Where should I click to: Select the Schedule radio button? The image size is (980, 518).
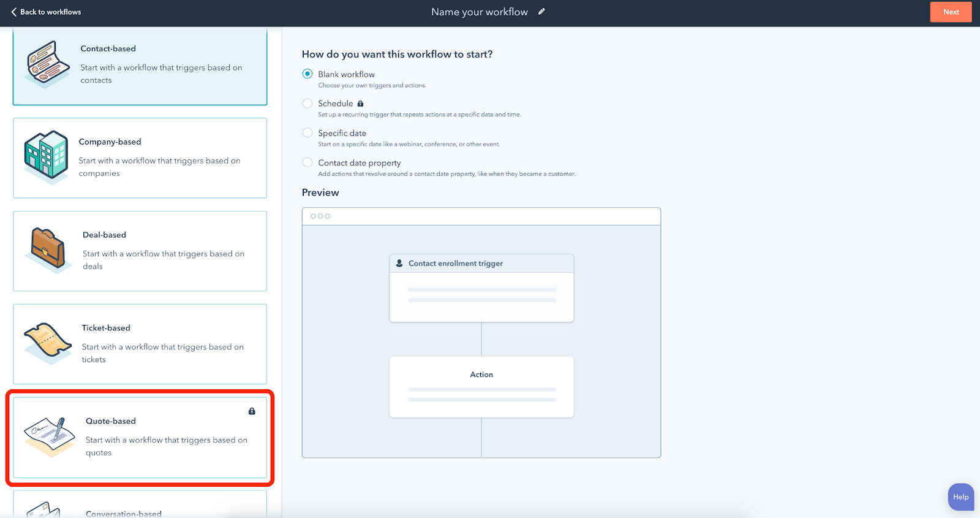tap(307, 104)
